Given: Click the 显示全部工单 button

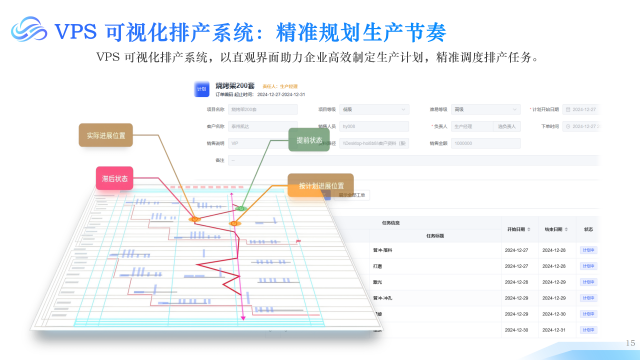Looking at the screenshot, I should 351,195.
